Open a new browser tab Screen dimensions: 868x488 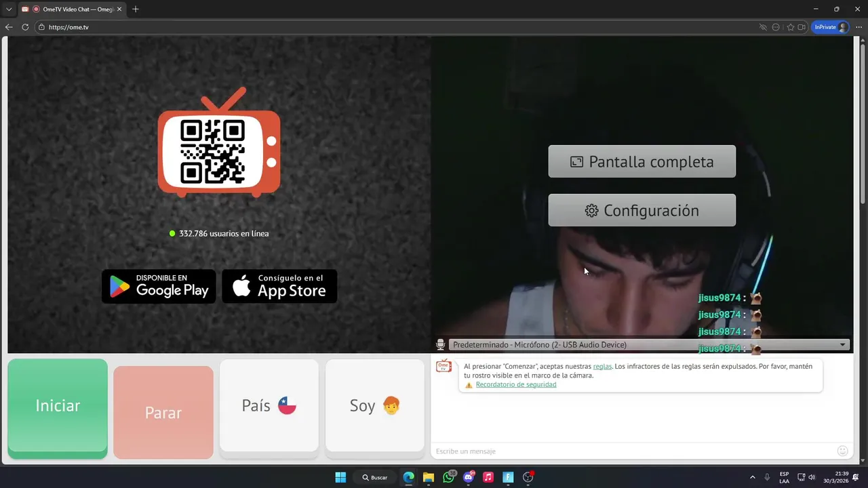136,9
